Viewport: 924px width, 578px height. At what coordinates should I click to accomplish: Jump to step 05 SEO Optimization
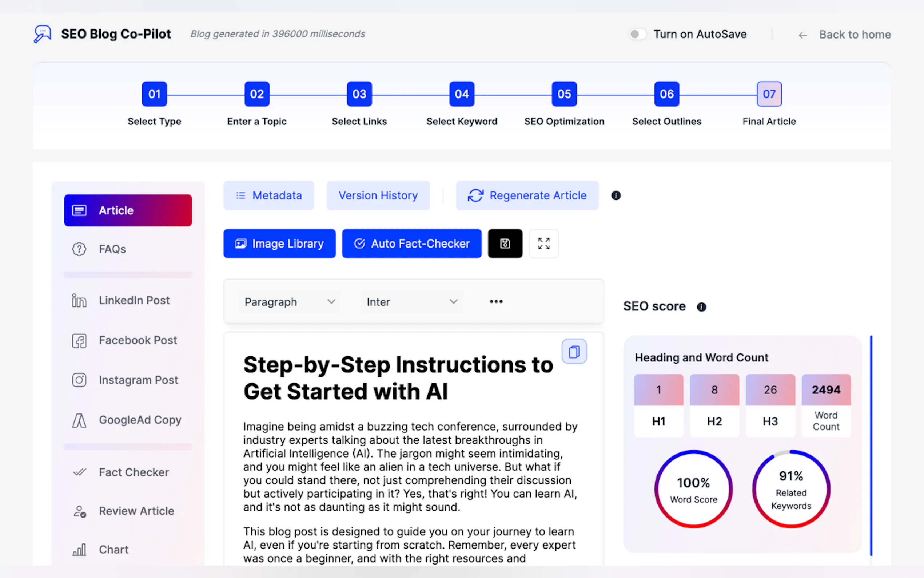tap(564, 94)
